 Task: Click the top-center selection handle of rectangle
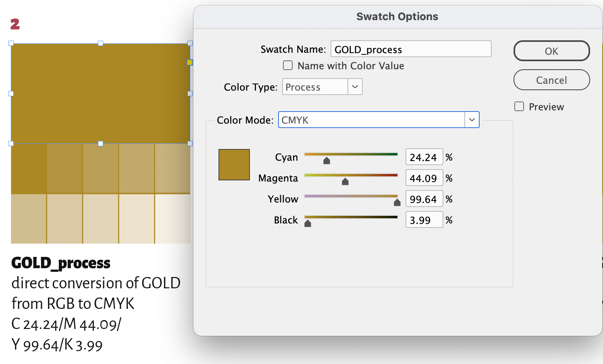(x=101, y=43)
